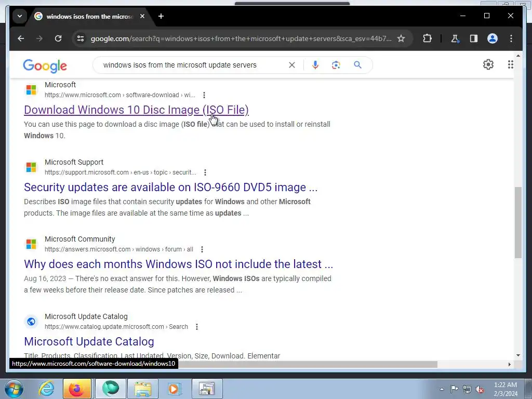Viewport: 532px width, 399px height.
Task: Open the Chrome profile avatar
Action: [x=493, y=38]
